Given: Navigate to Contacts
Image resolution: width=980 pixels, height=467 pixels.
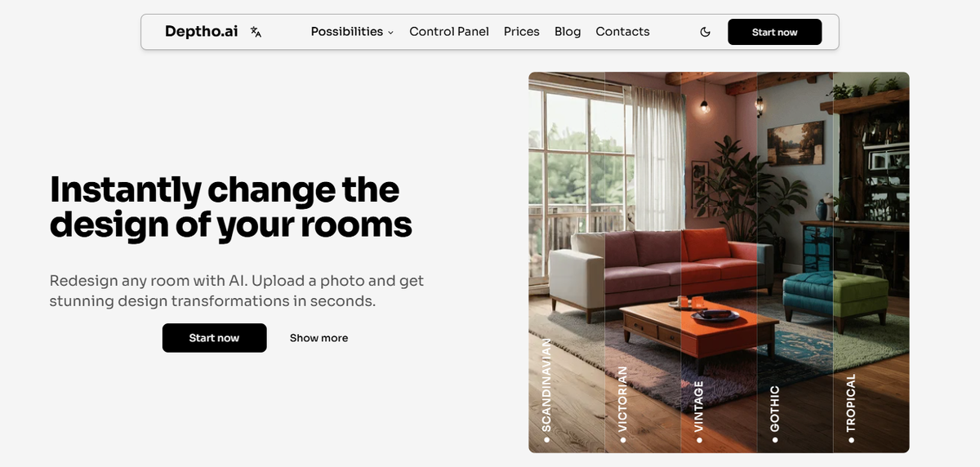Looking at the screenshot, I should (x=622, y=32).
